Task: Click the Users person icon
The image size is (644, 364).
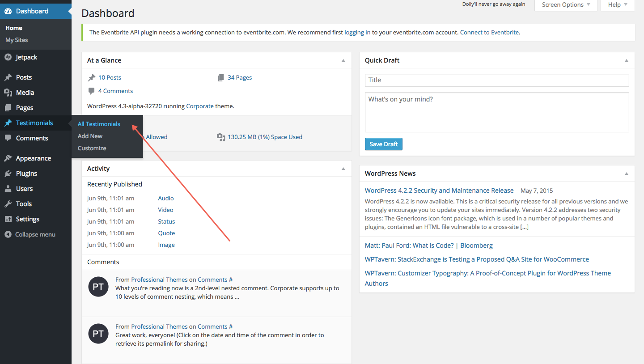Action: point(8,189)
